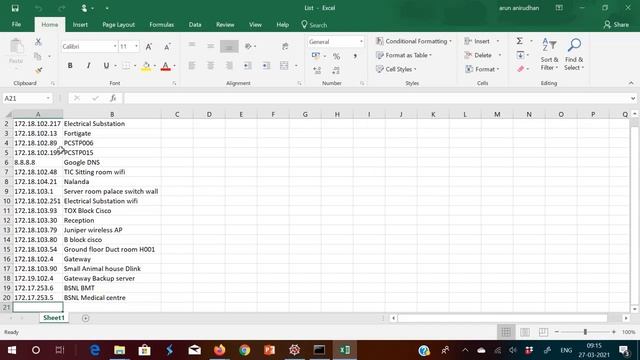This screenshot has height=360, width=640.
Task: Click the Cut scissors icon
Action: [38, 42]
